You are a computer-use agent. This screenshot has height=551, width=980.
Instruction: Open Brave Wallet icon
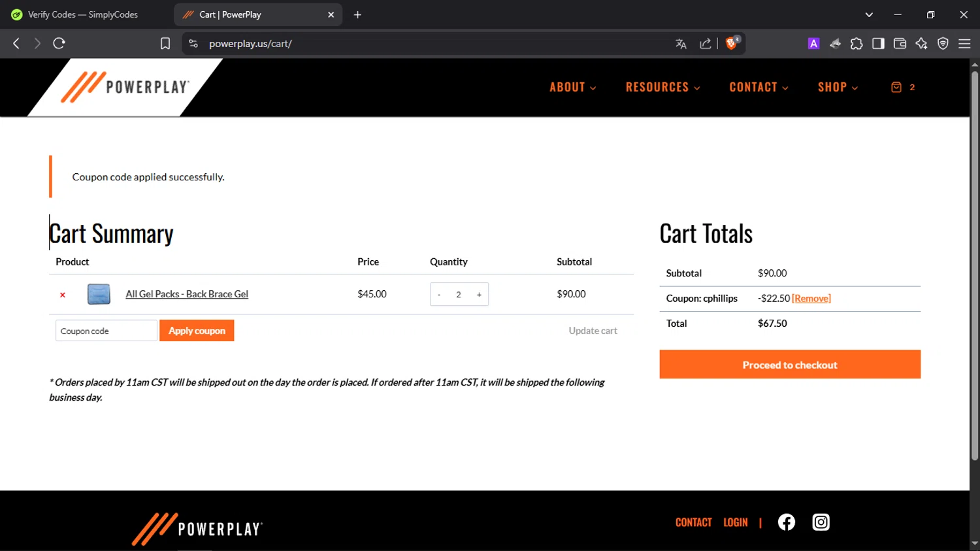[x=900, y=44]
